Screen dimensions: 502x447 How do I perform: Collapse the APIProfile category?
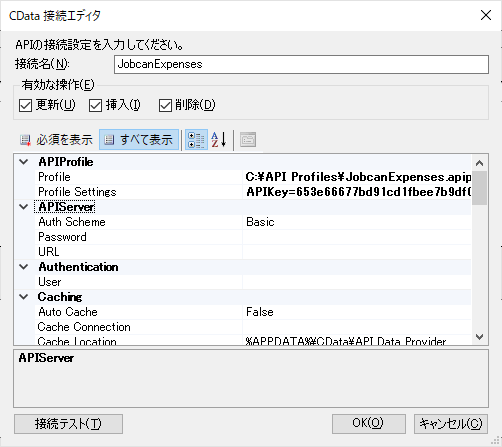tap(24, 162)
